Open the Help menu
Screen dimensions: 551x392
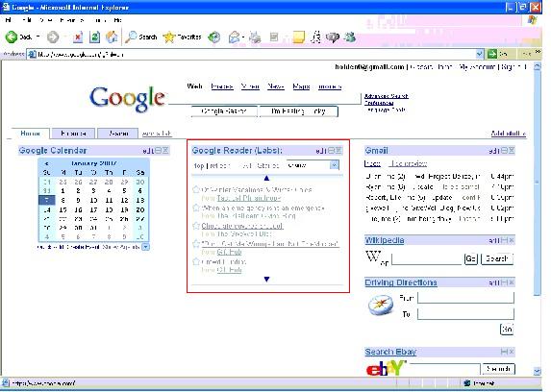(x=118, y=20)
